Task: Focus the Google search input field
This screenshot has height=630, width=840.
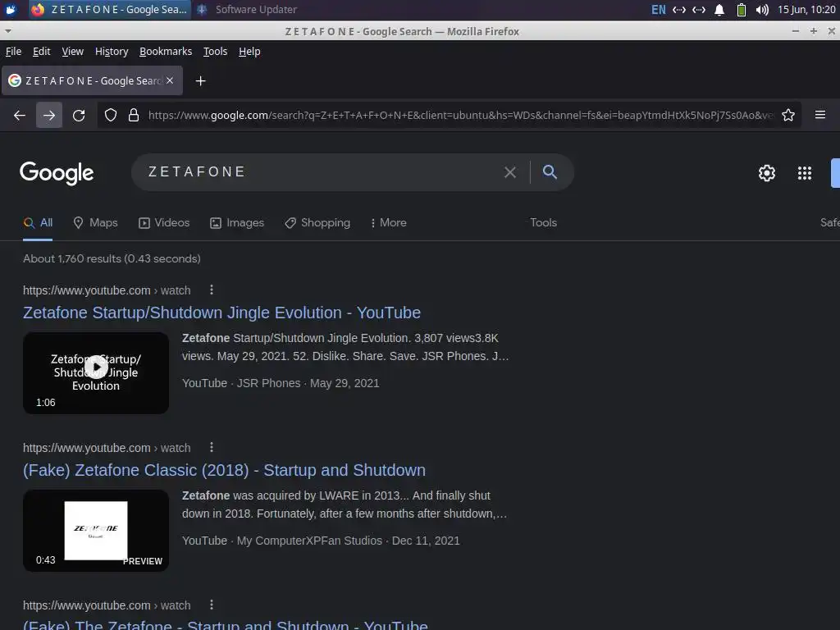Action: click(x=322, y=172)
